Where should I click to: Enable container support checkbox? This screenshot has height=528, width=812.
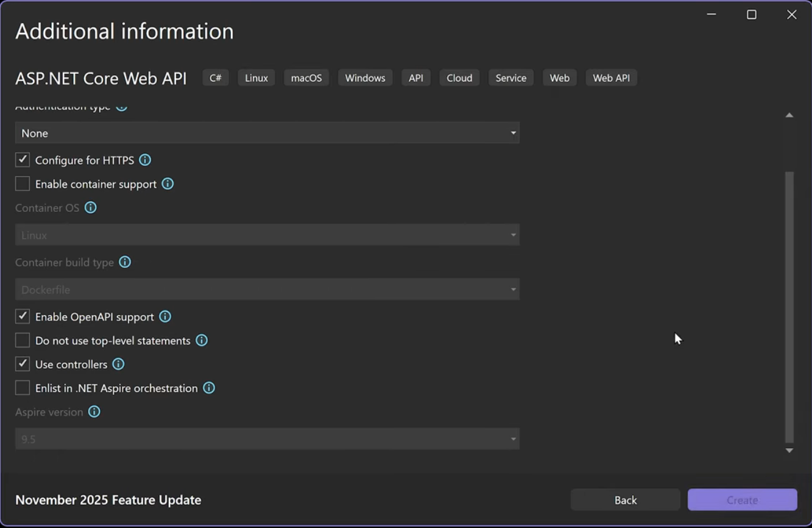click(22, 184)
